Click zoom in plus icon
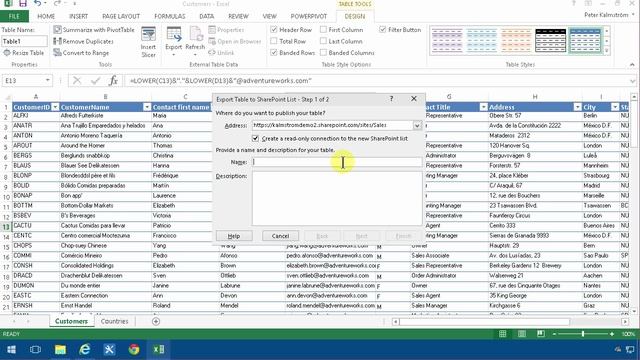This screenshot has width=640, height=360. pyautogui.click(x=612, y=334)
